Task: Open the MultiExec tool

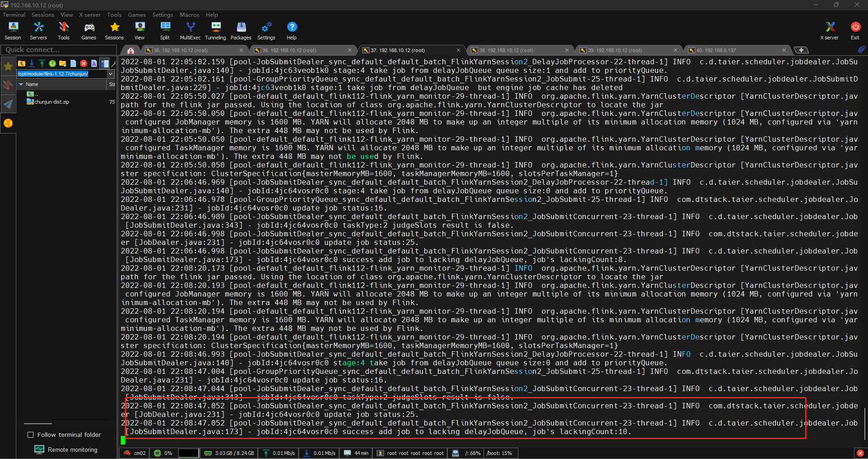Action: [190, 30]
